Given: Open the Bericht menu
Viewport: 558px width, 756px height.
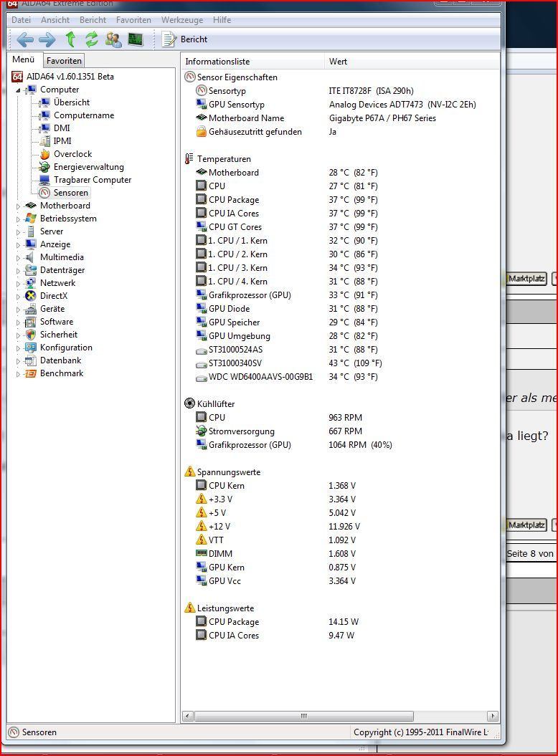Looking at the screenshot, I should click(93, 20).
